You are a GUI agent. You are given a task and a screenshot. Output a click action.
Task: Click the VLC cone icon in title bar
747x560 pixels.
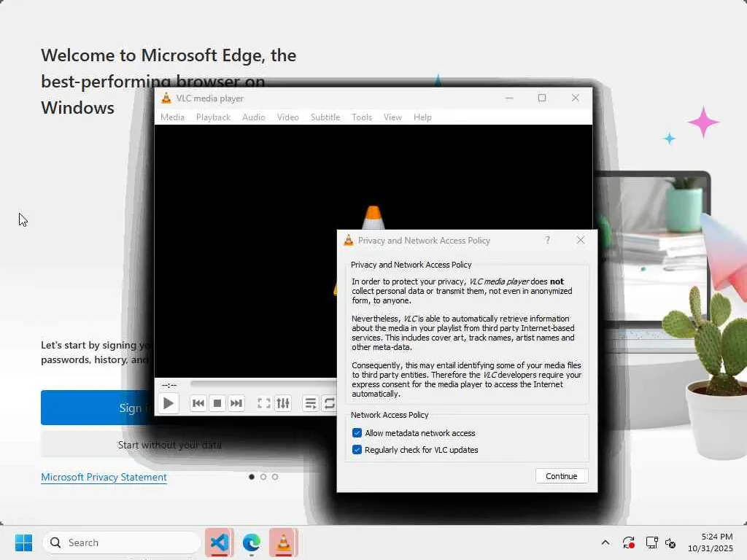point(166,98)
